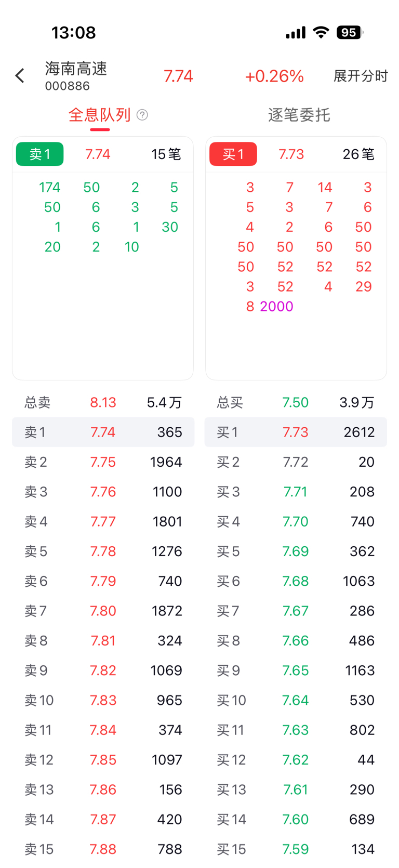Screen dimensions: 399x868
Task: Switch to 逐笔委托 tab
Action: (299, 115)
